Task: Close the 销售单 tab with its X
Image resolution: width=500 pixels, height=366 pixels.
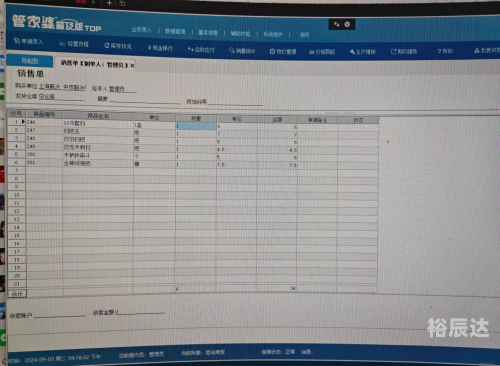Action: point(132,66)
